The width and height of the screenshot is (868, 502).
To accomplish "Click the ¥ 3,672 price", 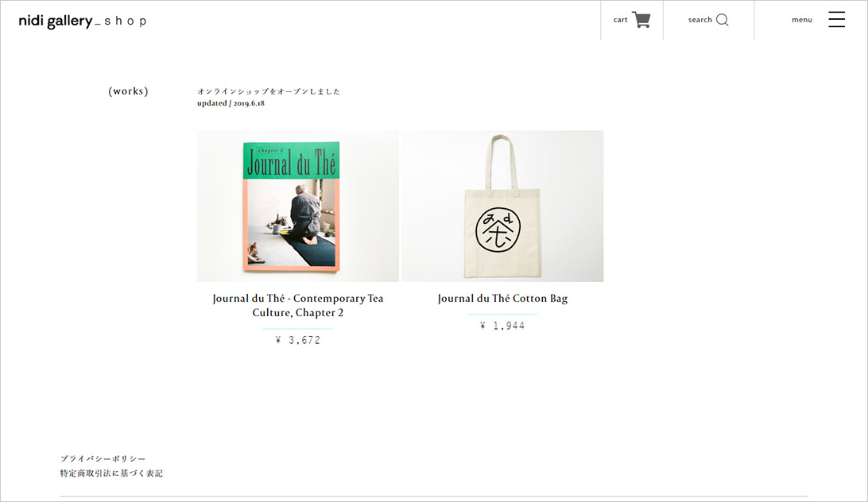I will (298, 340).
